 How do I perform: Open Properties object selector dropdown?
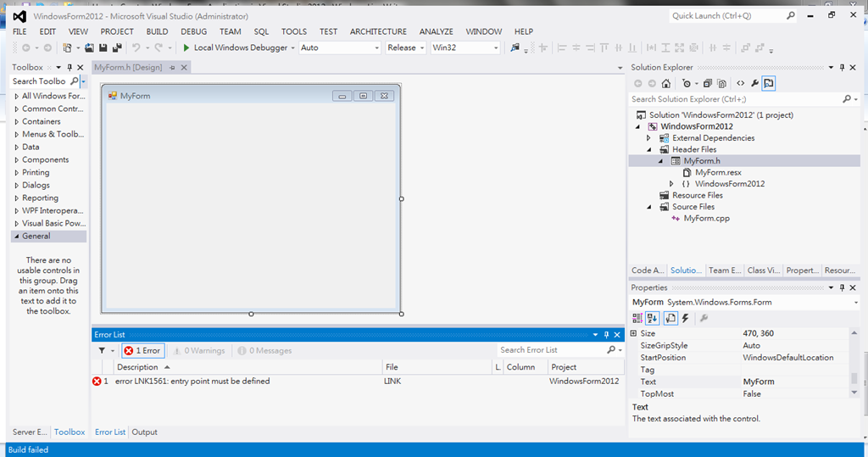[856, 303]
